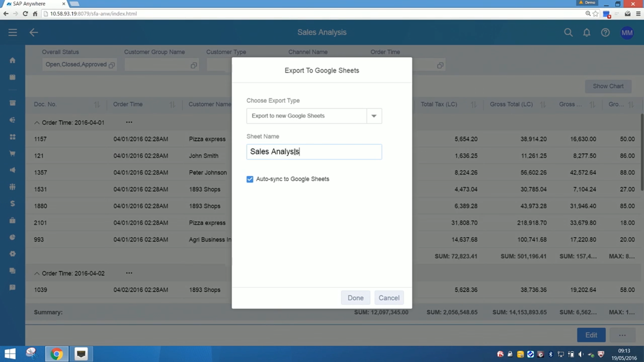Click the customer name John Smith

(204, 156)
